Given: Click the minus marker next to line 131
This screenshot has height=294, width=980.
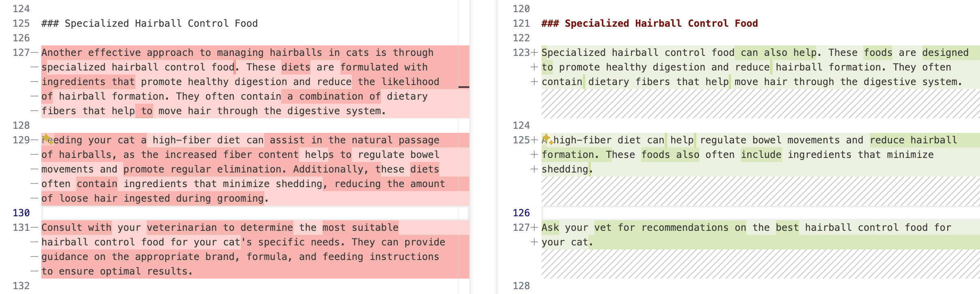Looking at the screenshot, I should point(34,228).
